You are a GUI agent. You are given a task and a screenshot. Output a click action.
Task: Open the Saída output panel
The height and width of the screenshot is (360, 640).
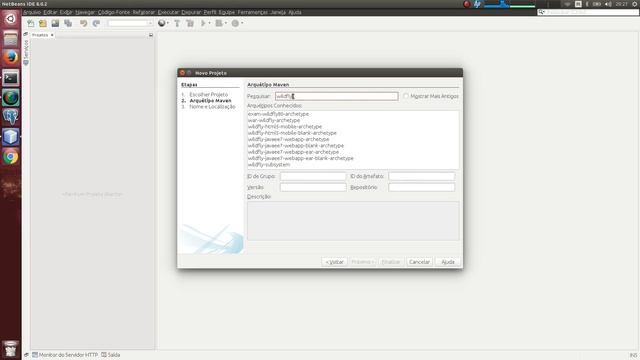pyautogui.click(x=111, y=355)
